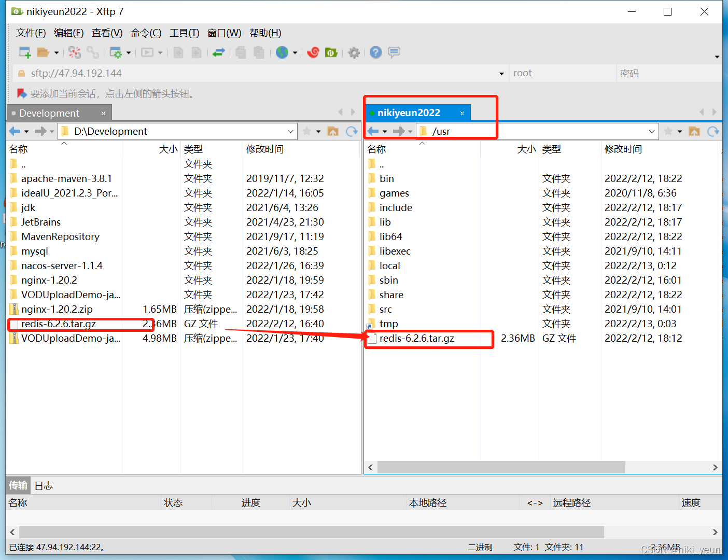The image size is (728, 560).
Task: Switch to the 日志 log tab
Action: [x=44, y=486]
